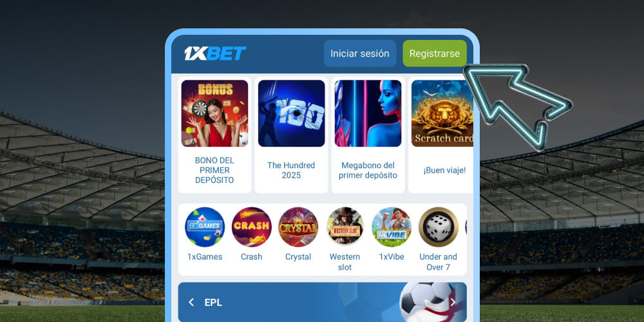
Task: Select the Western slot icon
Action: (x=345, y=226)
